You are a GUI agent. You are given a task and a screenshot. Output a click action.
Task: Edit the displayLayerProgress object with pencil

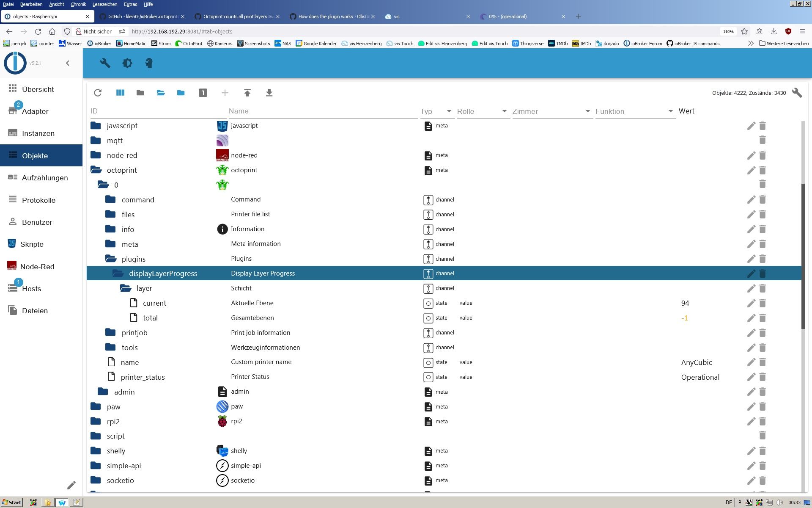[x=751, y=273]
